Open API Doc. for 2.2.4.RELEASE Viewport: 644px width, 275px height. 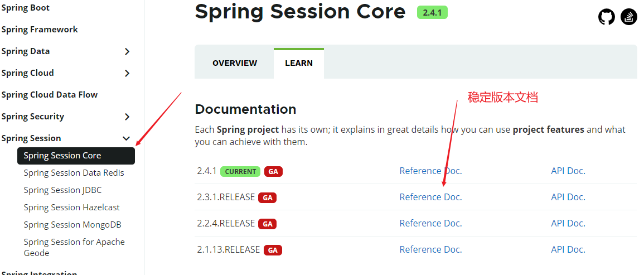(x=568, y=223)
